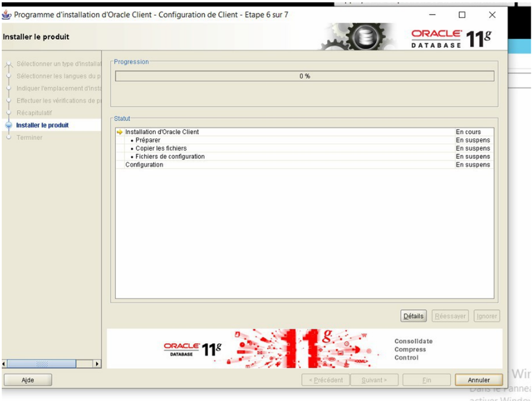Click the Installer le produit page heading

[36, 37]
